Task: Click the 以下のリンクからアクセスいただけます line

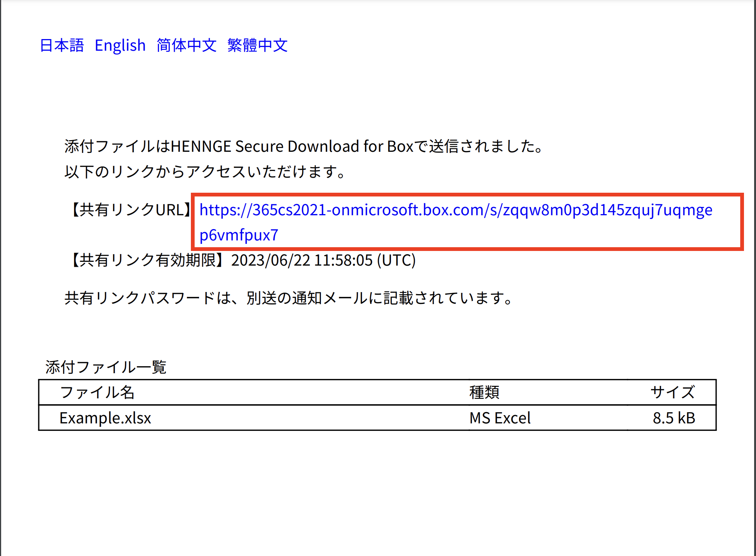Action: click(205, 171)
